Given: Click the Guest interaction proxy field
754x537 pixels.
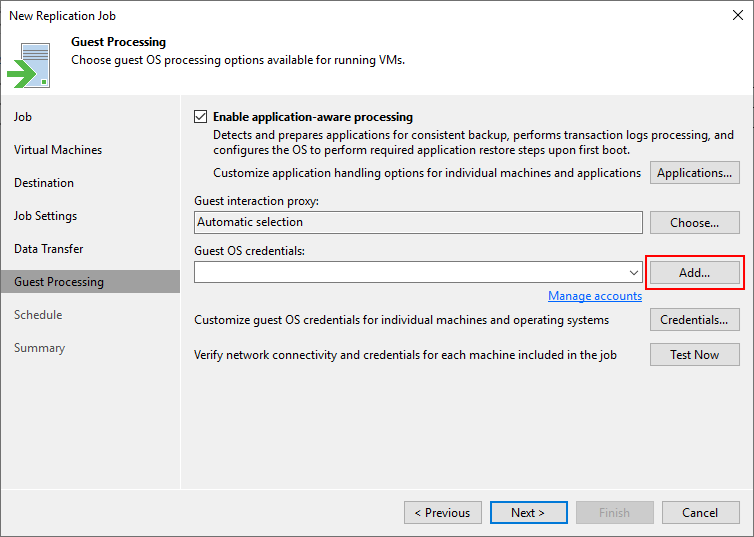Looking at the screenshot, I should coord(418,222).
